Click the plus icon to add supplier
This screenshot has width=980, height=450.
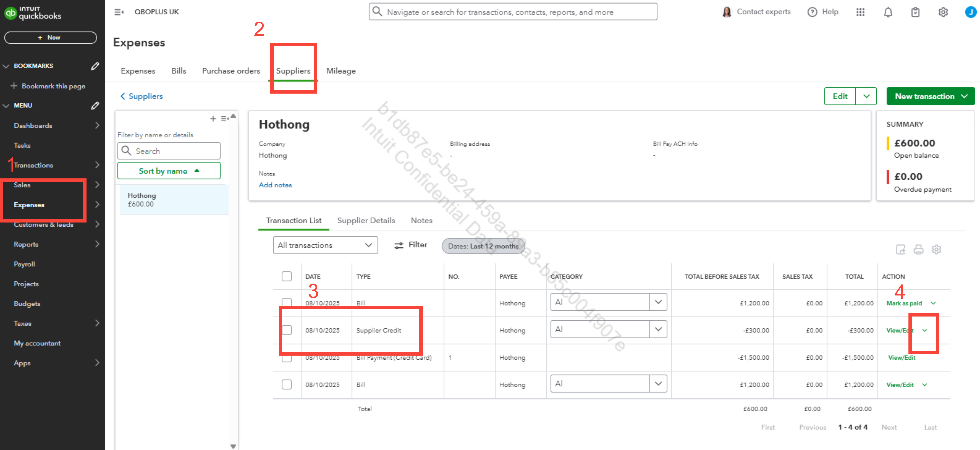[213, 119]
